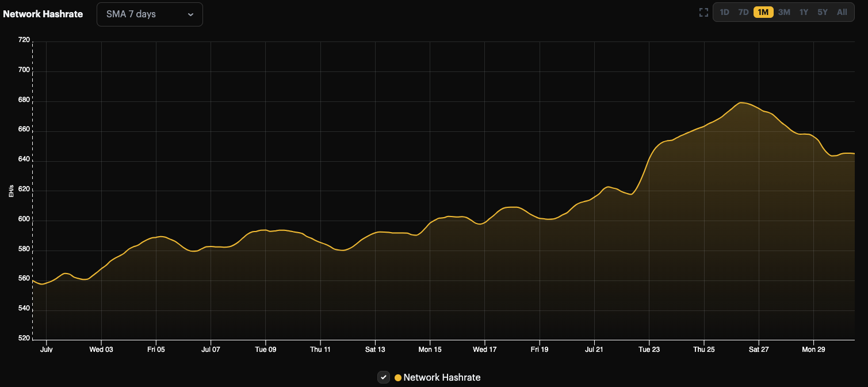This screenshot has height=387, width=868.
Task: Click the 680 gridline value on y-axis
Action: tap(24, 99)
